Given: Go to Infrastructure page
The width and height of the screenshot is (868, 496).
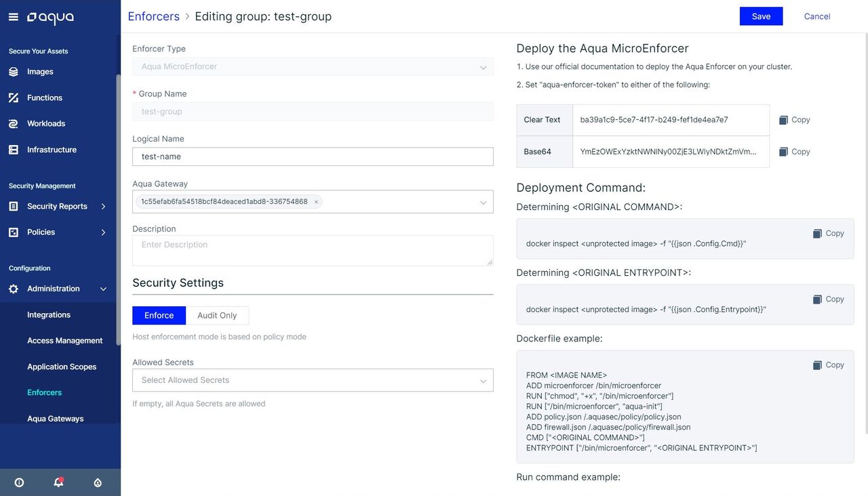Looking at the screenshot, I should 52,150.
